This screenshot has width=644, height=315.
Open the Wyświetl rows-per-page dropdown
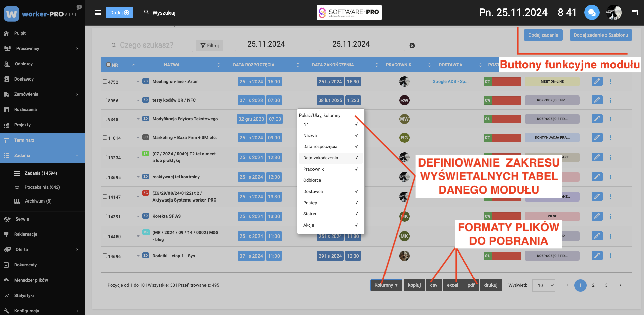[x=543, y=285]
